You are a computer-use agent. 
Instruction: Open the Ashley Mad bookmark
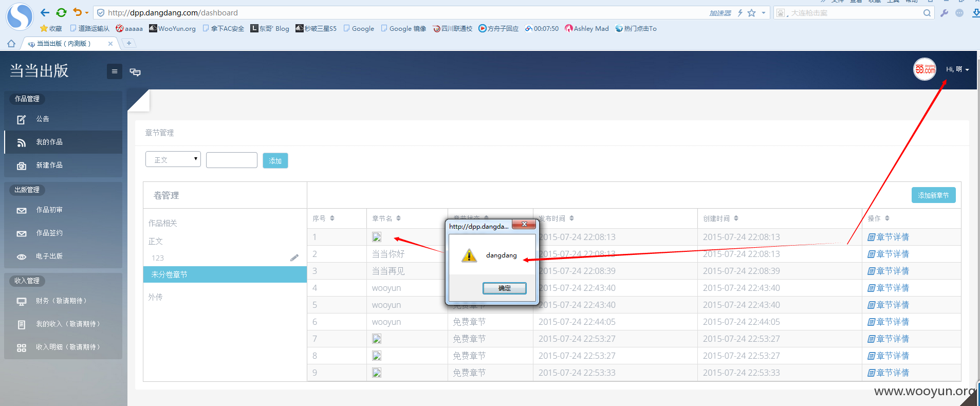[586, 29]
